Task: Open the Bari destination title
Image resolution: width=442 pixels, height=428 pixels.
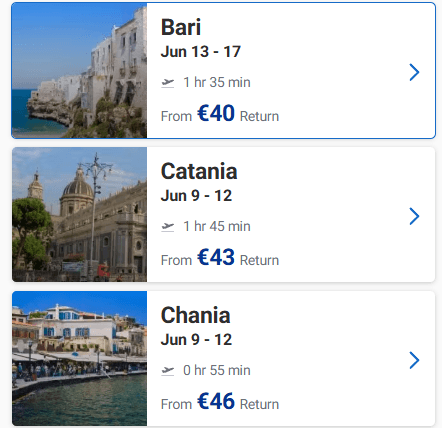Action: 181,27
